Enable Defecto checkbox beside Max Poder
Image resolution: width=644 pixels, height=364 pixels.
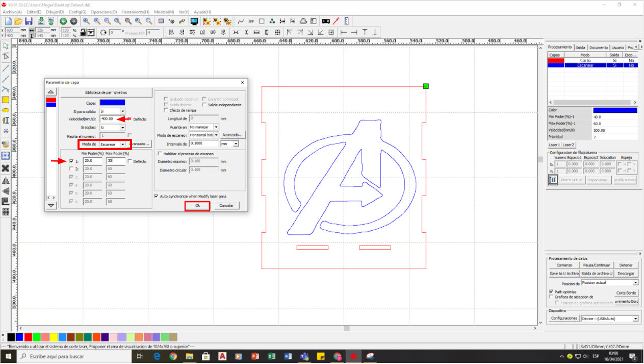pos(130,161)
